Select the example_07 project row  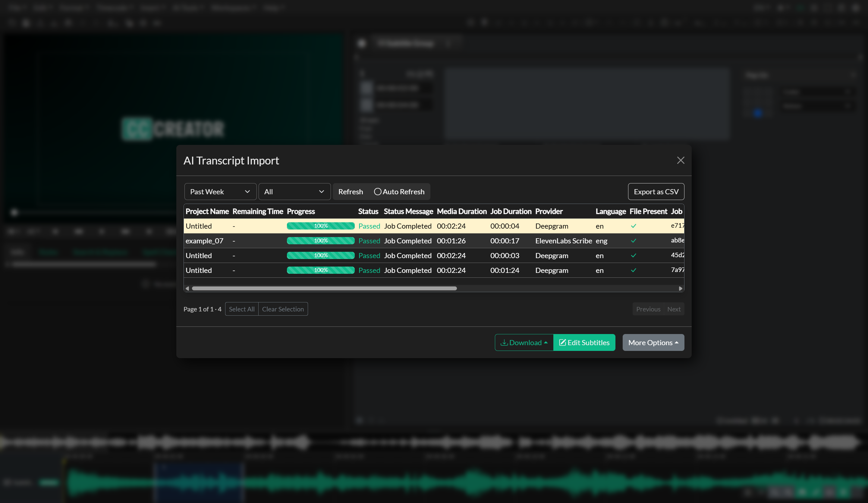[434, 241]
